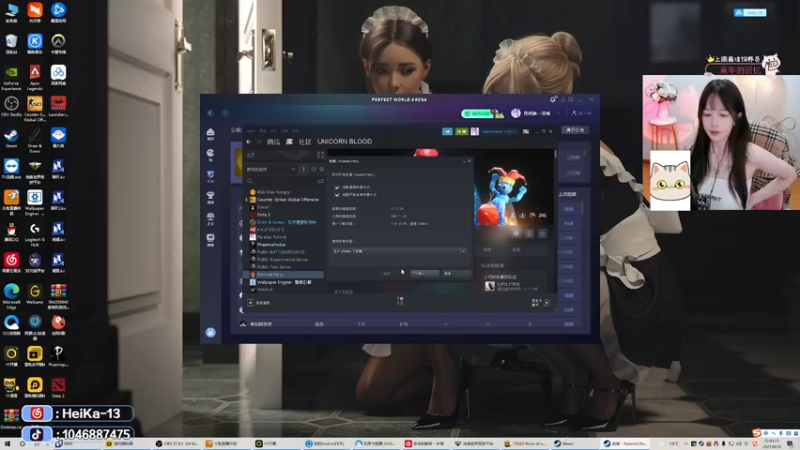Click the library search field
The image size is (800, 450).
pyautogui.click(x=281, y=181)
